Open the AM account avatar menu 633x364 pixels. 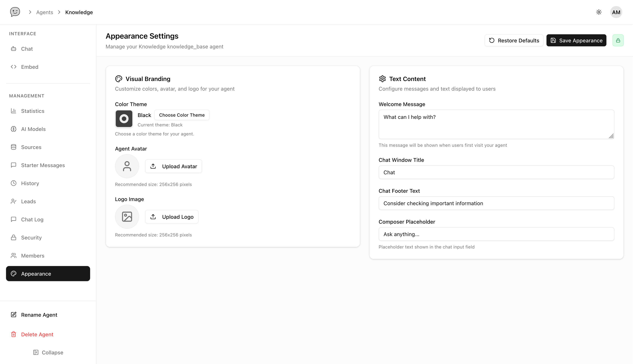616,12
